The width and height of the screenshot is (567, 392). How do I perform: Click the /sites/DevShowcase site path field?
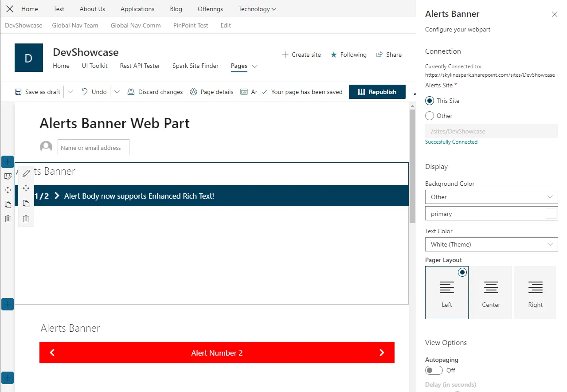pyautogui.click(x=491, y=131)
